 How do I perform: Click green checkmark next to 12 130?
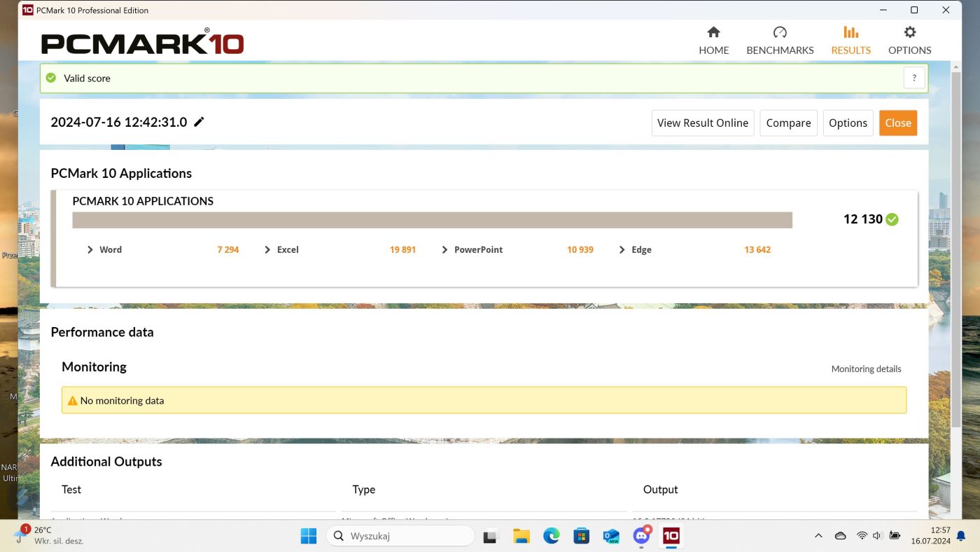pyautogui.click(x=892, y=219)
